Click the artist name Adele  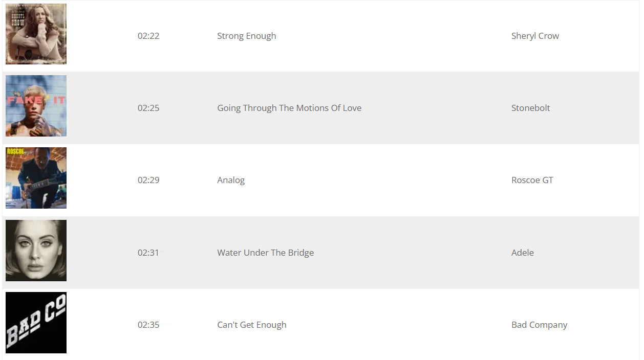click(522, 253)
